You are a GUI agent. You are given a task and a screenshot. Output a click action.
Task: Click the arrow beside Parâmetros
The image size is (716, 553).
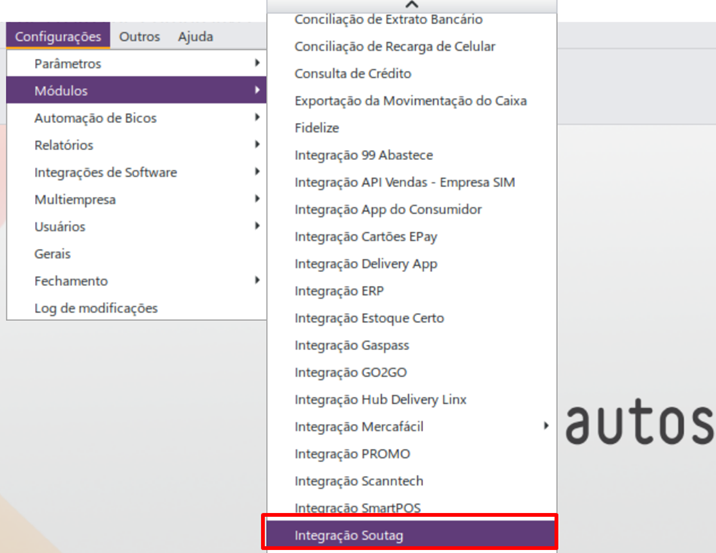pyautogui.click(x=258, y=63)
